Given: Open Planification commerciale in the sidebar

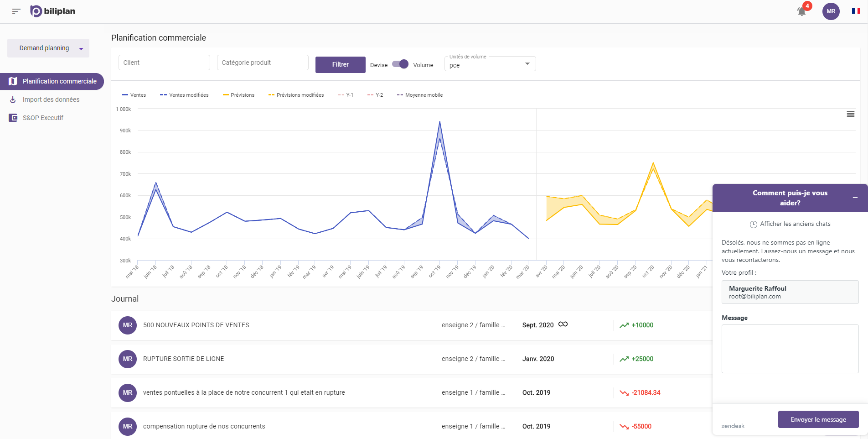Looking at the screenshot, I should pyautogui.click(x=52, y=81).
